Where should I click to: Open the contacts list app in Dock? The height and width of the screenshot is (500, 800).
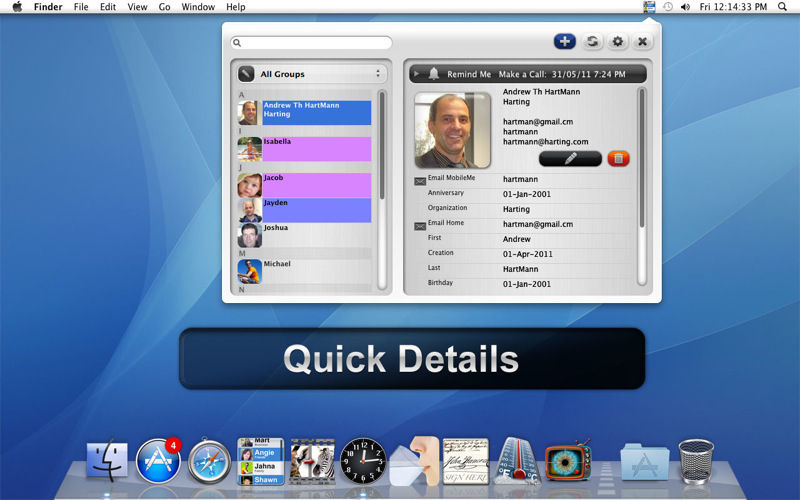tap(261, 461)
